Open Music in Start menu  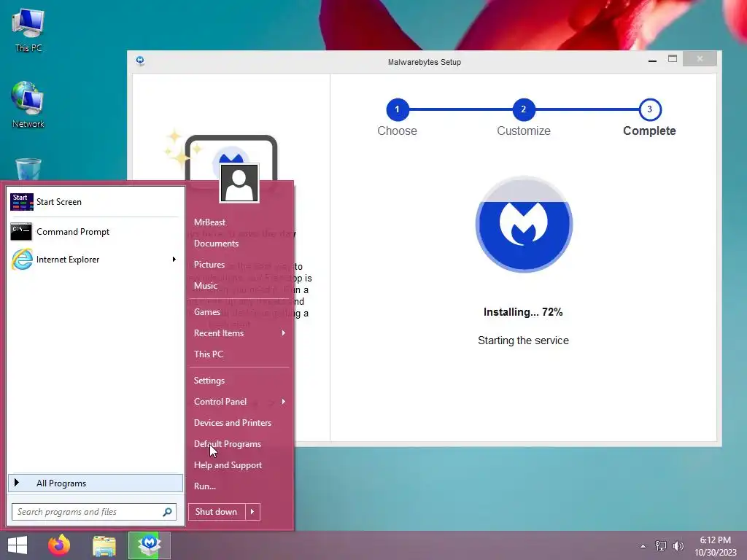(x=205, y=286)
